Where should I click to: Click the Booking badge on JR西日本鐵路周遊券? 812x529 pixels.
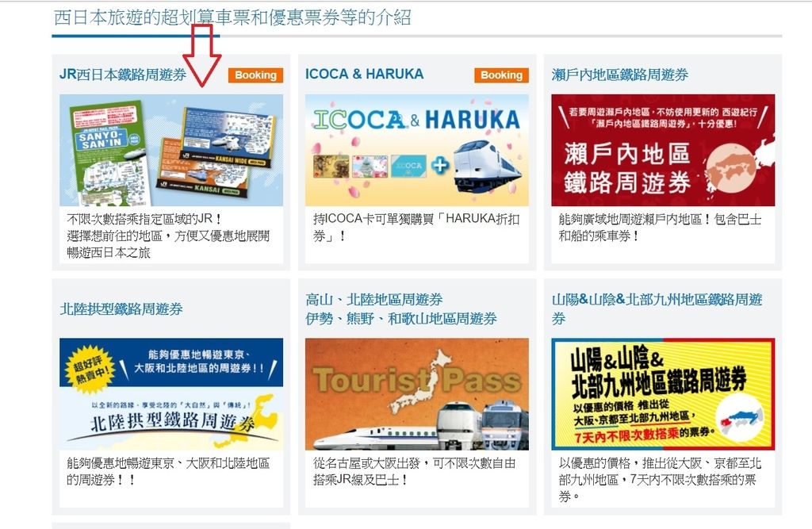click(x=255, y=75)
